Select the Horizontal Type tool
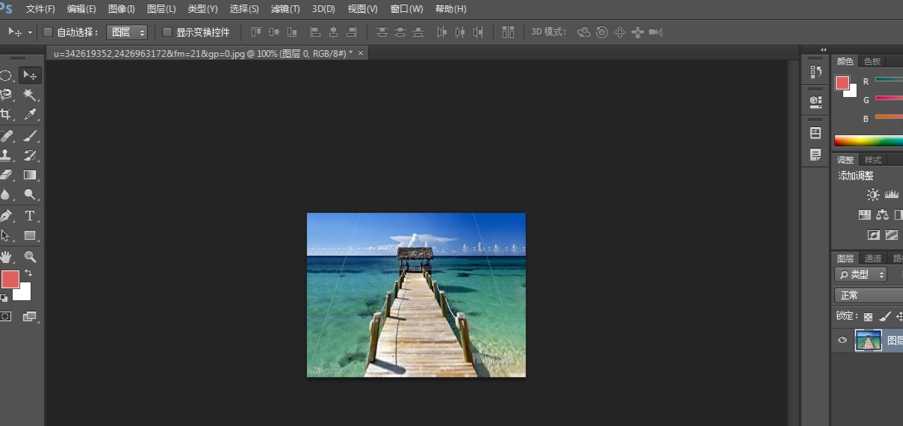This screenshot has width=903, height=426. tap(30, 215)
